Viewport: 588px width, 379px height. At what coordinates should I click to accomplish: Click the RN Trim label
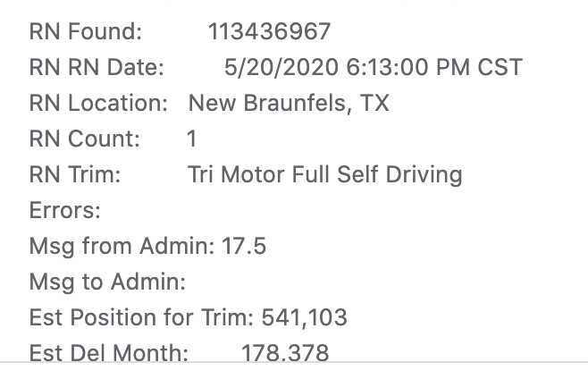pos(75,175)
